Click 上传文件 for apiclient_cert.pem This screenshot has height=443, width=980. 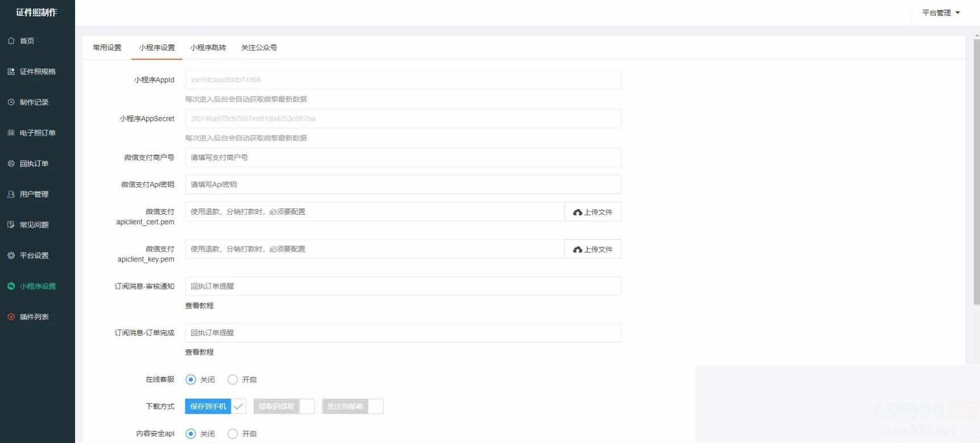593,212
